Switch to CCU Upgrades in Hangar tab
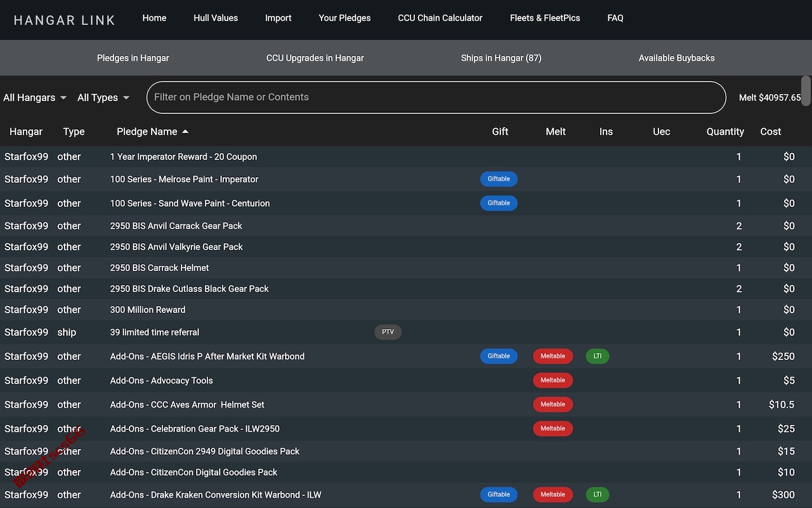Image resolution: width=812 pixels, height=508 pixels. [315, 58]
